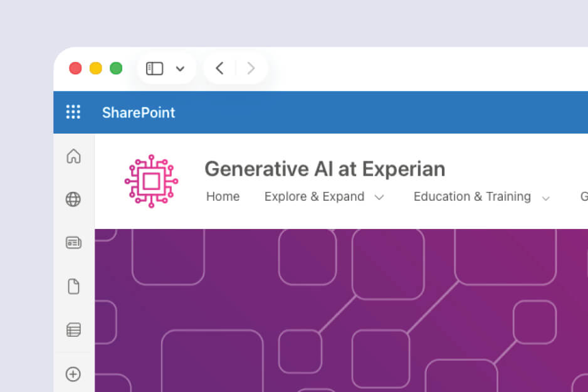588x392 pixels.
Task: Open the SharePoint link in the header
Action: point(138,112)
